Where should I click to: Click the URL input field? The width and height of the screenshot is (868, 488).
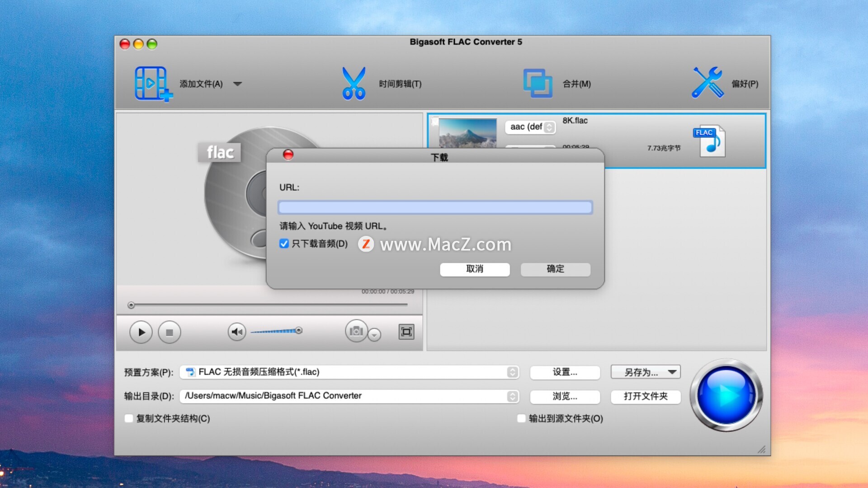(435, 207)
